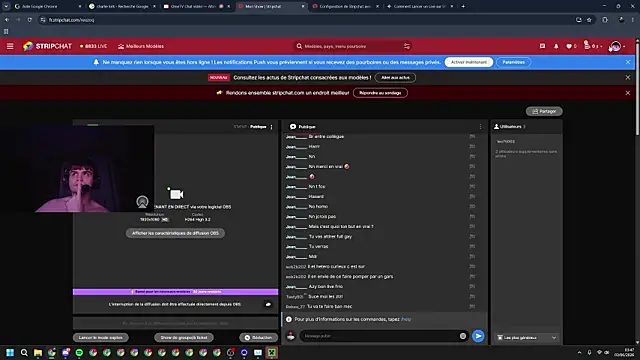Show hidden system tray icons

point(579,353)
